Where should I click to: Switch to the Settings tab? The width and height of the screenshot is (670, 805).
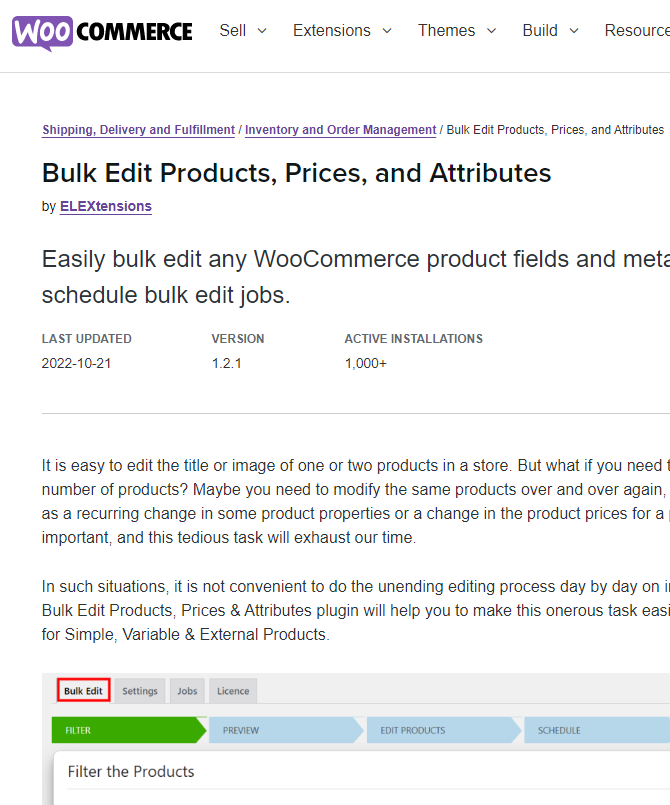(x=139, y=690)
